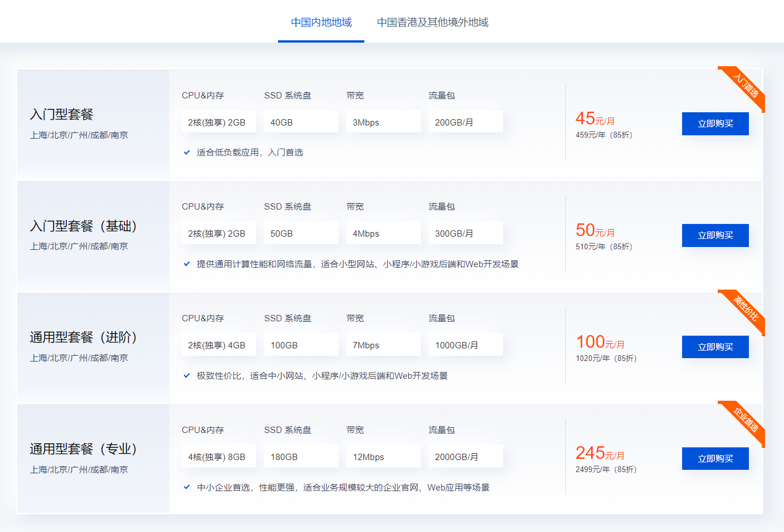Click the 100元/月 price
The width and height of the screenshot is (784, 532).
point(600,342)
